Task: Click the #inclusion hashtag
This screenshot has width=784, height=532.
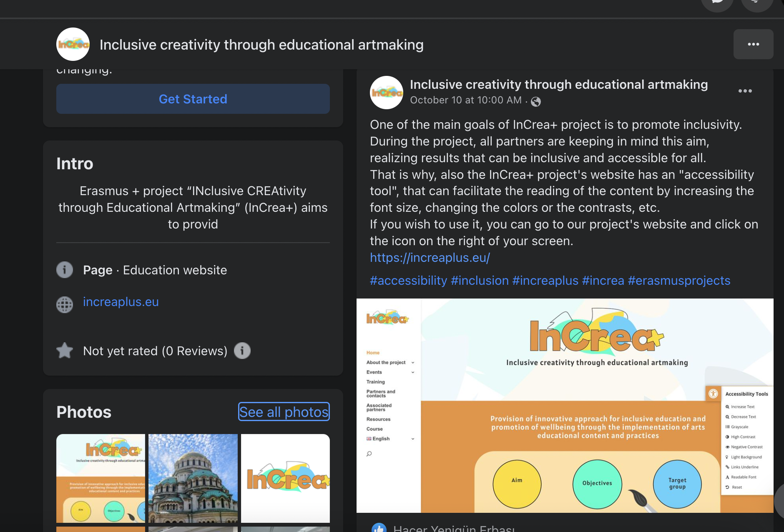Action: click(x=480, y=281)
